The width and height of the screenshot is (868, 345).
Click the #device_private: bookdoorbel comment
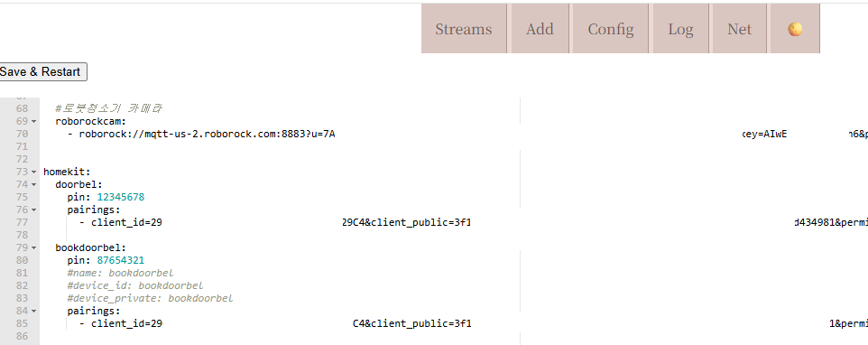pos(150,298)
